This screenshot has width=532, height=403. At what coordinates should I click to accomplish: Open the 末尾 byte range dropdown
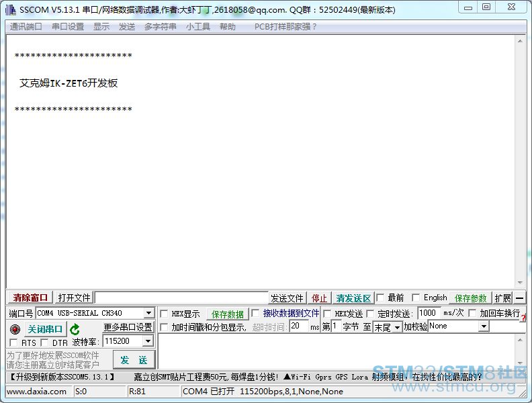coord(397,327)
